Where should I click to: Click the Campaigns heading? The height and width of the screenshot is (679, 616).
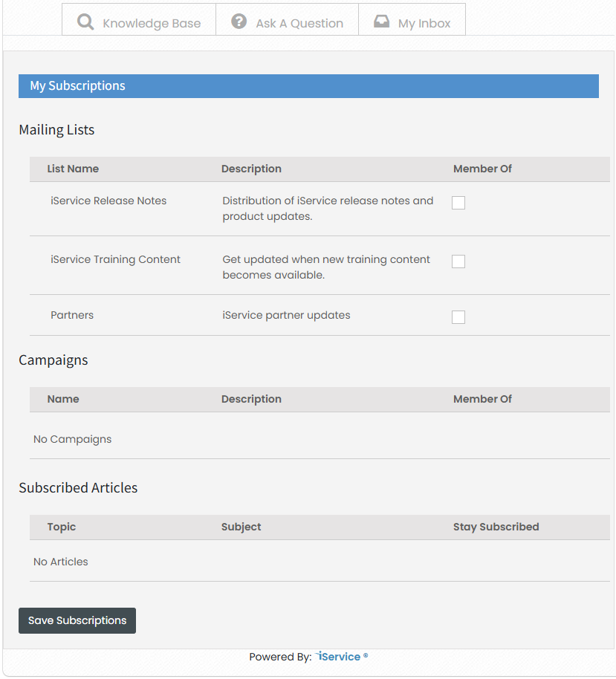point(54,360)
